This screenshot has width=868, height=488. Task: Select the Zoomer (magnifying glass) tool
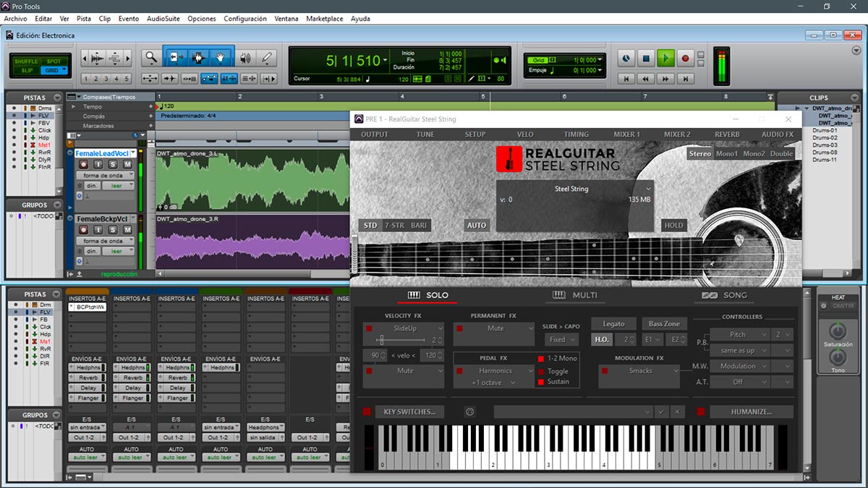(150, 58)
